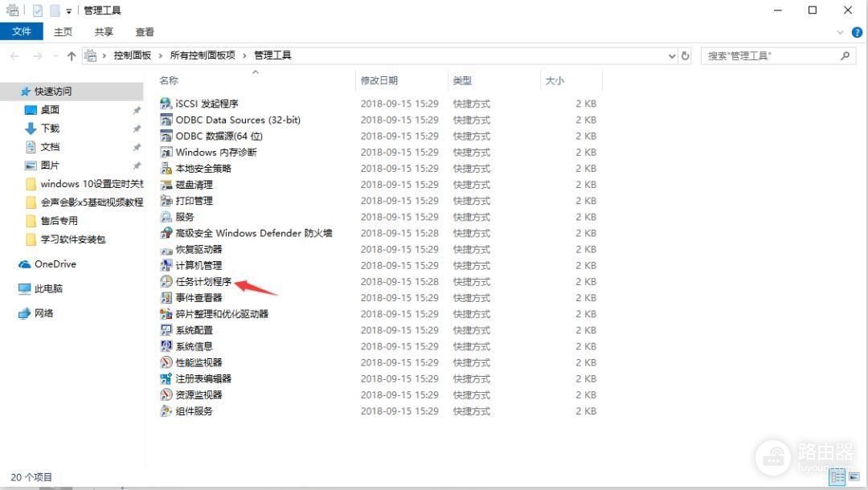Open the 主页 ribbon tab
This screenshot has width=868, height=490.
[x=63, y=32]
